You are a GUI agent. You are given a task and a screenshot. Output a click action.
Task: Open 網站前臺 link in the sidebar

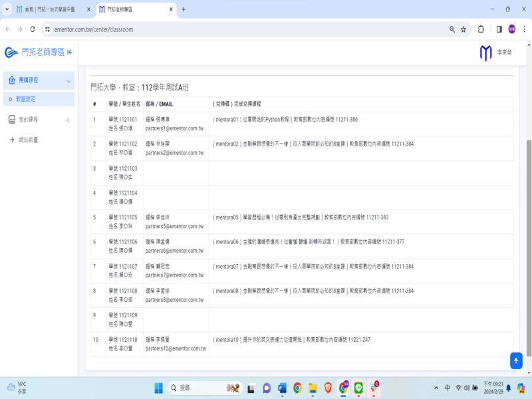click(x=28, y=140)
